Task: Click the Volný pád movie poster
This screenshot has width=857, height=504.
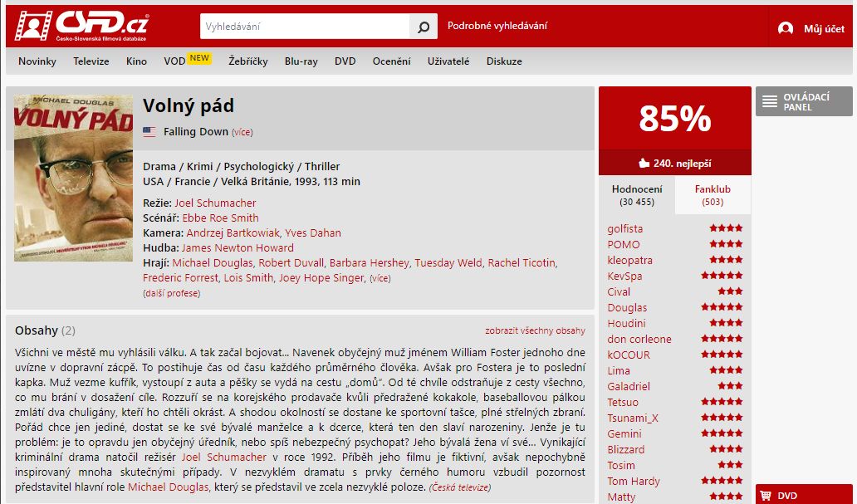Action: click(x=73, y=179)
